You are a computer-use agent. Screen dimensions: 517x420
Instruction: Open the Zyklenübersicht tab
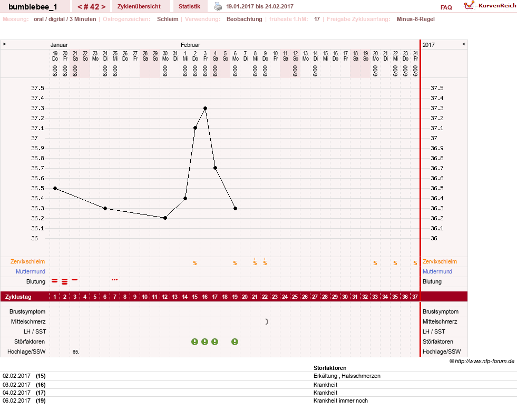(x=139, y=7)
